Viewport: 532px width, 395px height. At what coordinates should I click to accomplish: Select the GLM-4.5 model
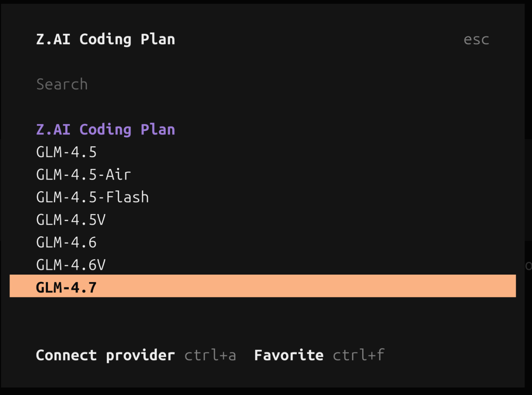pos(66,152)
